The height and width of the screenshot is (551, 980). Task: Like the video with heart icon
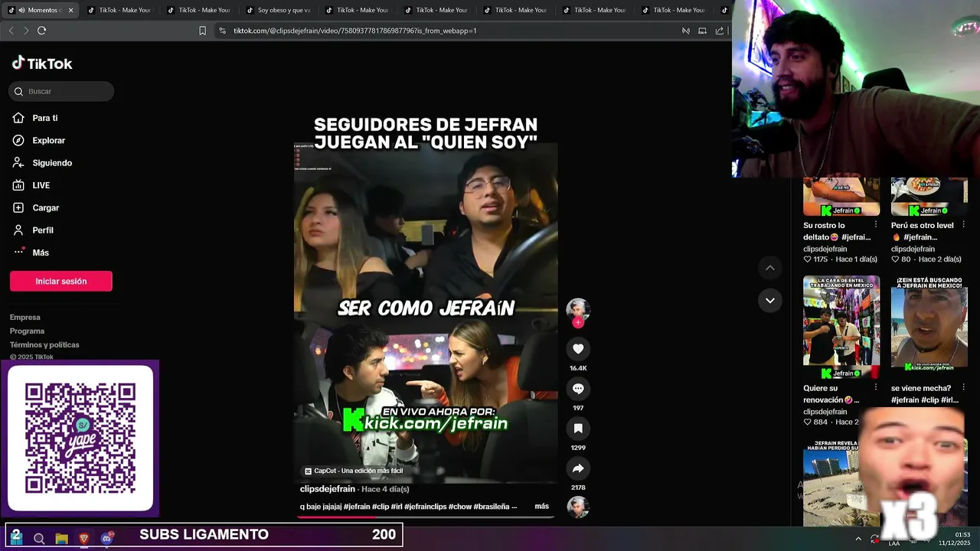578,349
